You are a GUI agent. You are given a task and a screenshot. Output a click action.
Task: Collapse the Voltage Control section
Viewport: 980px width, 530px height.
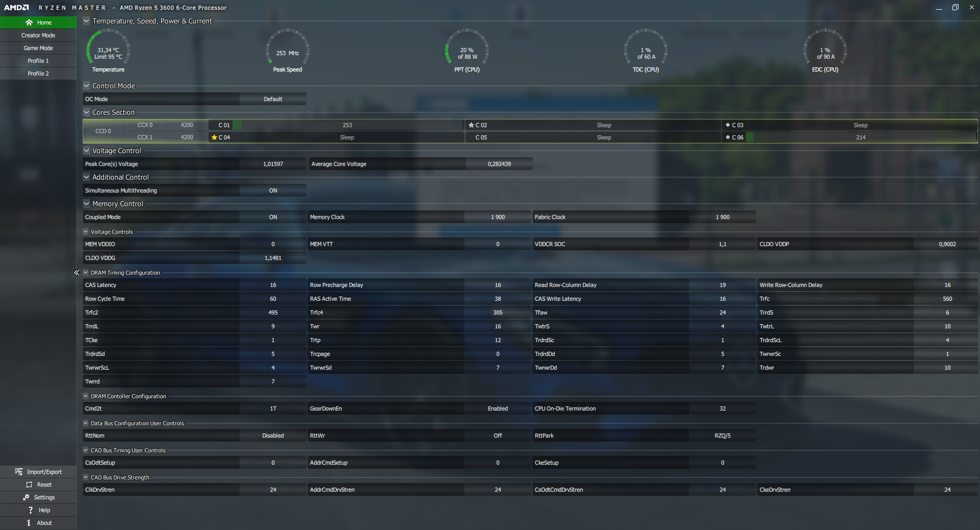point(86,151)
